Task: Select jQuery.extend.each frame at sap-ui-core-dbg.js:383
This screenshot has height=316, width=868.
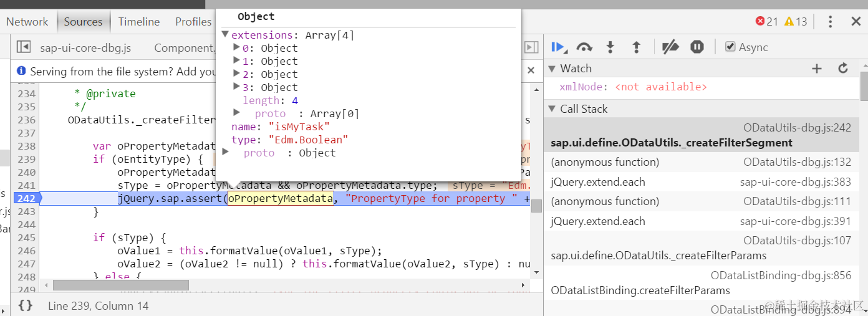Action: point(701,182)
